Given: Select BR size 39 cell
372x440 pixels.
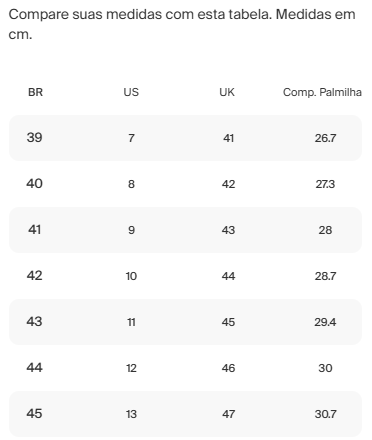Looking at the screenshot, I should 34,137.
